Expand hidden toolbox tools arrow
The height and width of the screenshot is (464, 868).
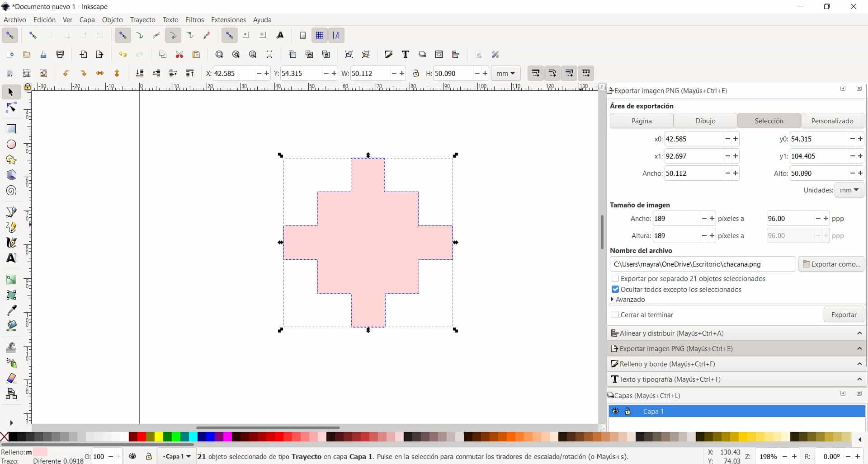pyautogui.click(x=11, y=423)
